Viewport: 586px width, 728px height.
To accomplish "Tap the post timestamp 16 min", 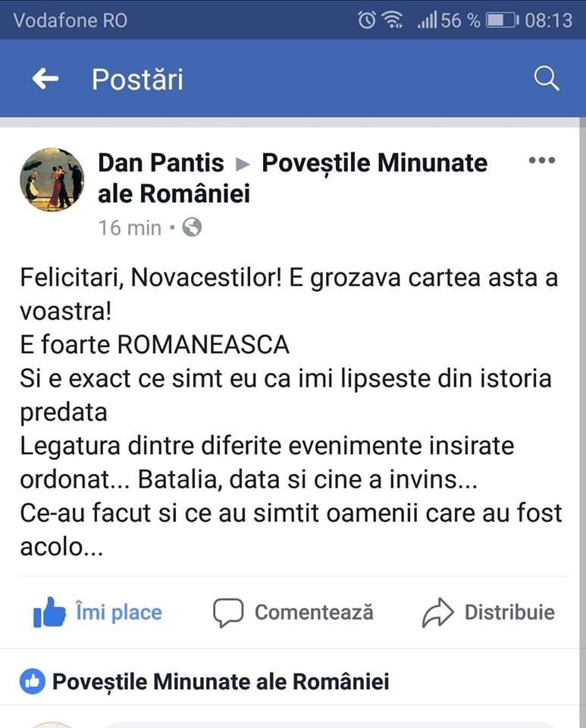I will point(130,227).
